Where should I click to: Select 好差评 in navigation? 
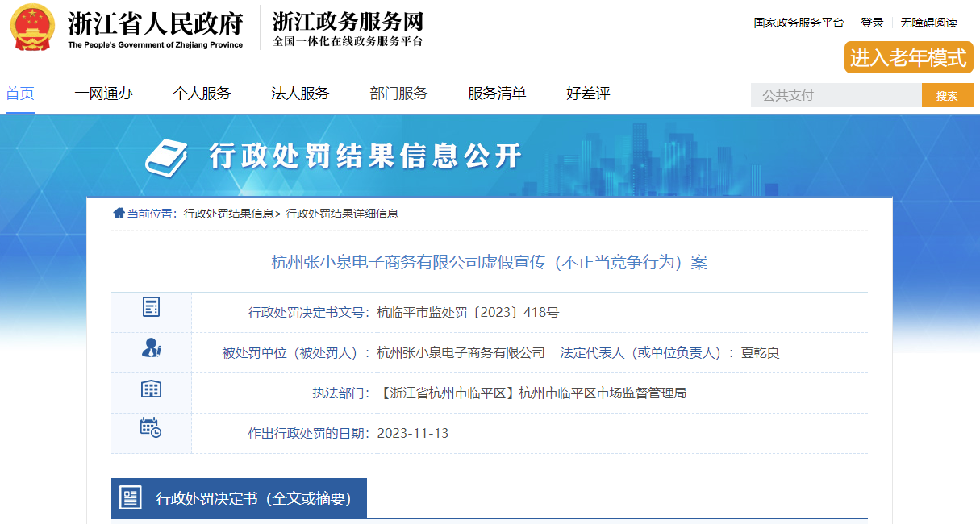click(x=588, y=94)
